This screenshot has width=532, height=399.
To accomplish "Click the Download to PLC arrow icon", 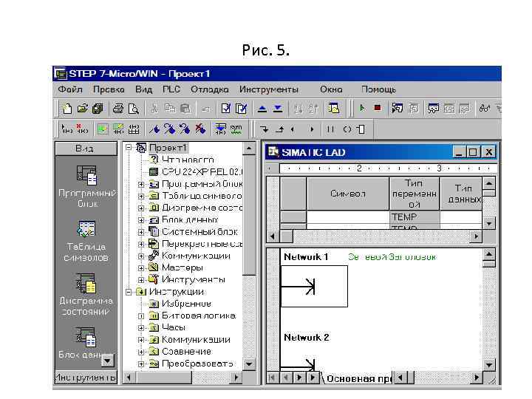I will click(x=278, y=109).
